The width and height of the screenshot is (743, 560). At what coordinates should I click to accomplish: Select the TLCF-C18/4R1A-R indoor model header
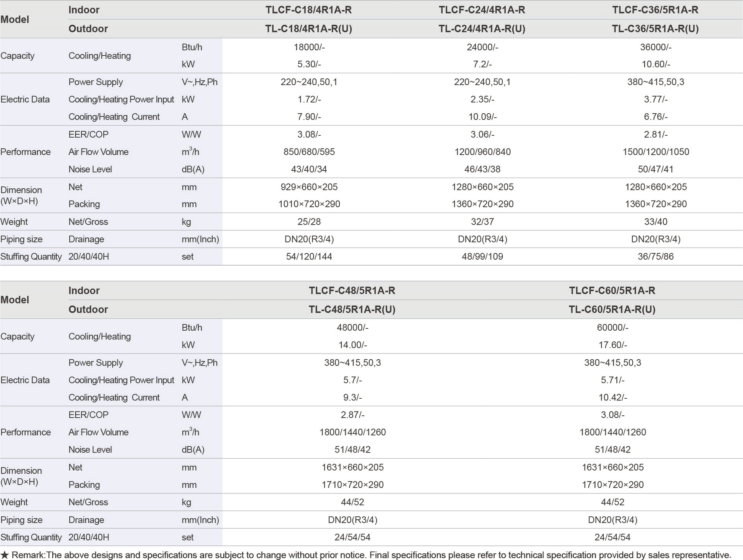pos(308,10)
